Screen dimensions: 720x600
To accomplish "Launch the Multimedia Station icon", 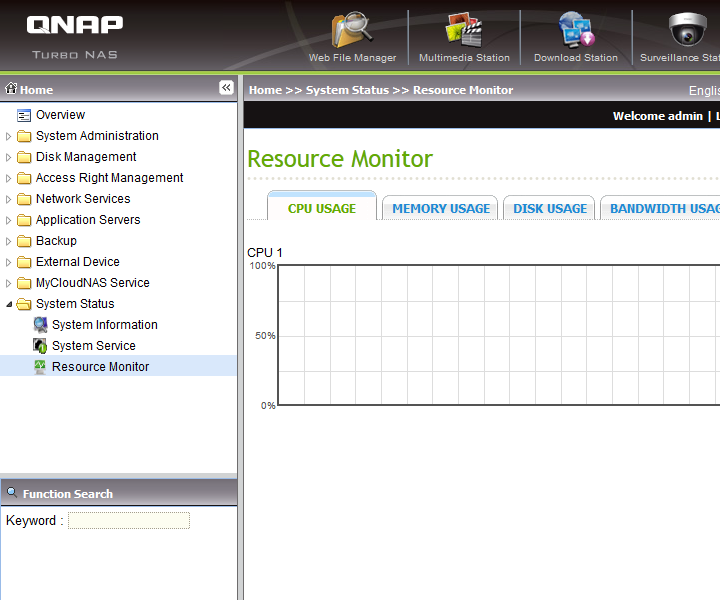I will tap(464, 30).
